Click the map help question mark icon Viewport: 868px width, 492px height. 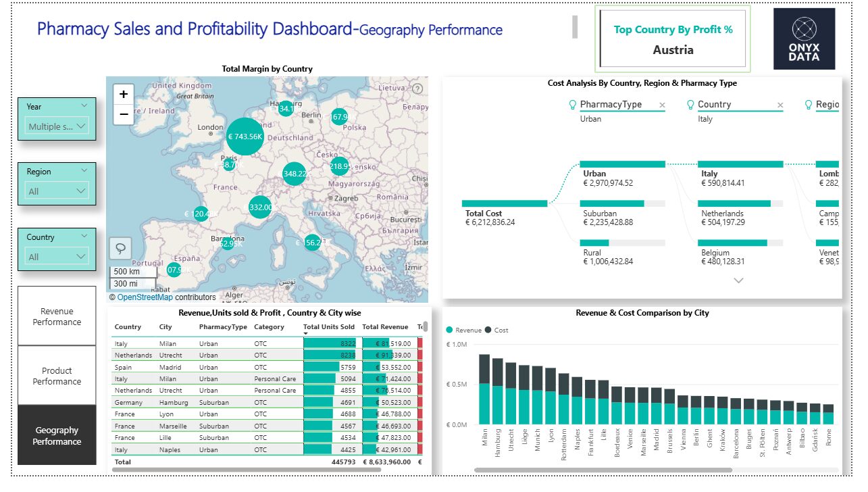coord(417,89)
